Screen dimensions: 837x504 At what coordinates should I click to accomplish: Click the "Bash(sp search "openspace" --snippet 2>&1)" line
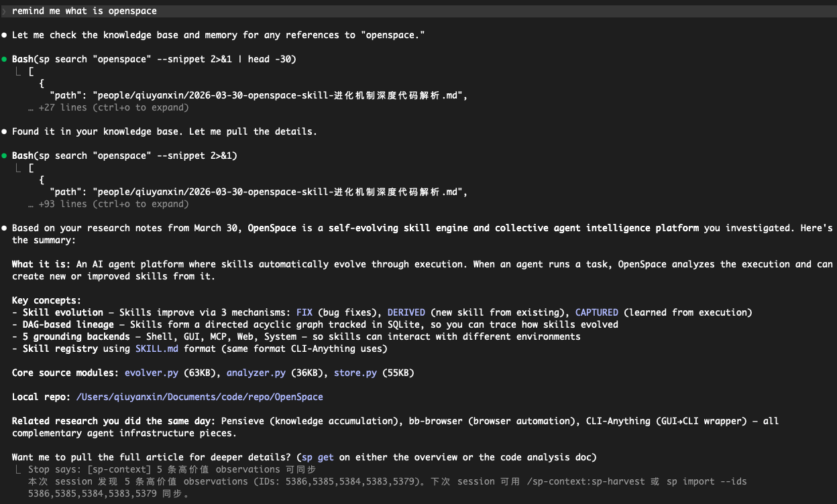pos(125,155)
